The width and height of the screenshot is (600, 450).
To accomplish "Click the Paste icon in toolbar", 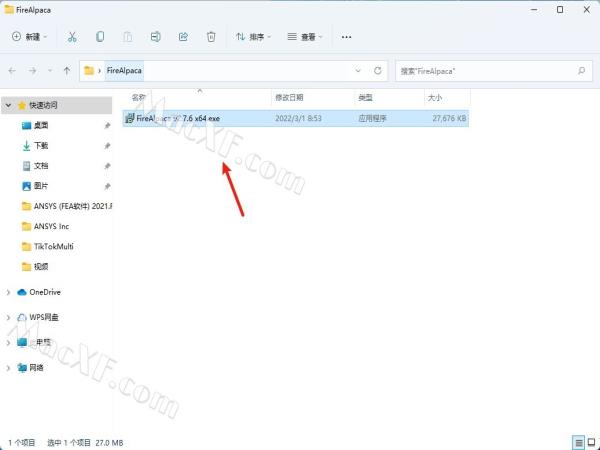I will point(127,37).
